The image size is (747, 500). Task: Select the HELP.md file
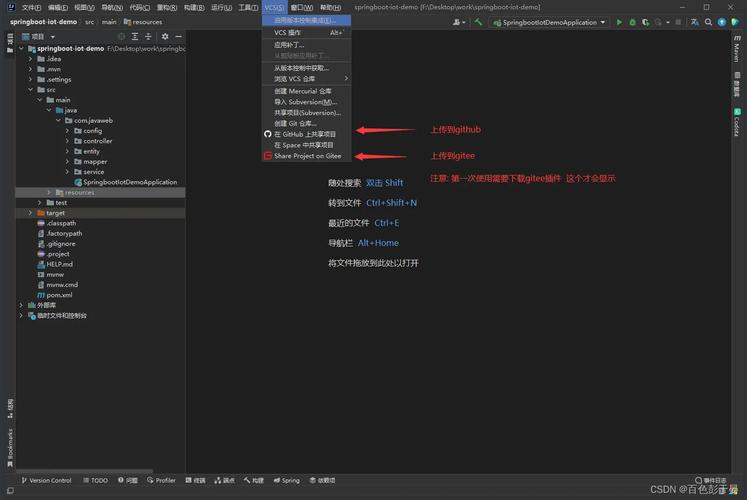[x=55, y=264]
